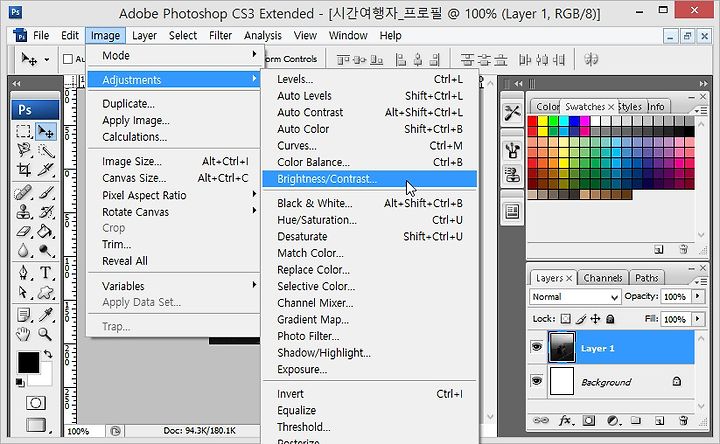Swap foreground and background colors
The image size is (720, 444).
coord(48,354)
